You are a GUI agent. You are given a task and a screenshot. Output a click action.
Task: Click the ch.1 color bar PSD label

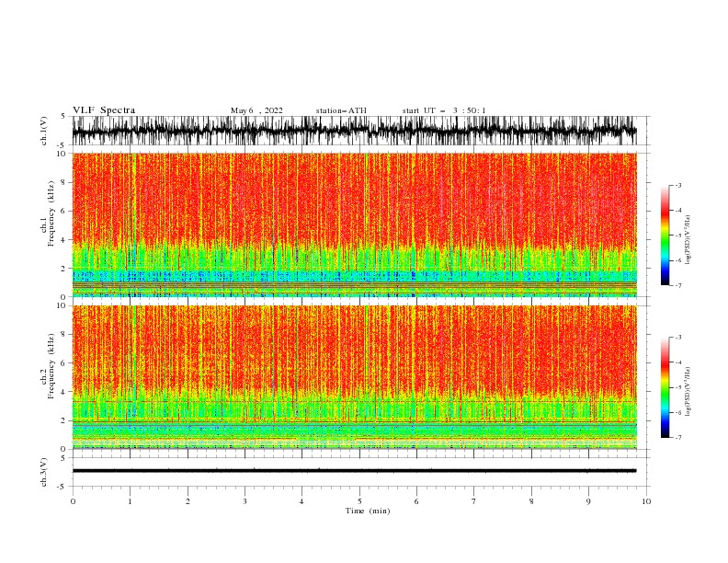pyautogui.click(x=688, y=240)
